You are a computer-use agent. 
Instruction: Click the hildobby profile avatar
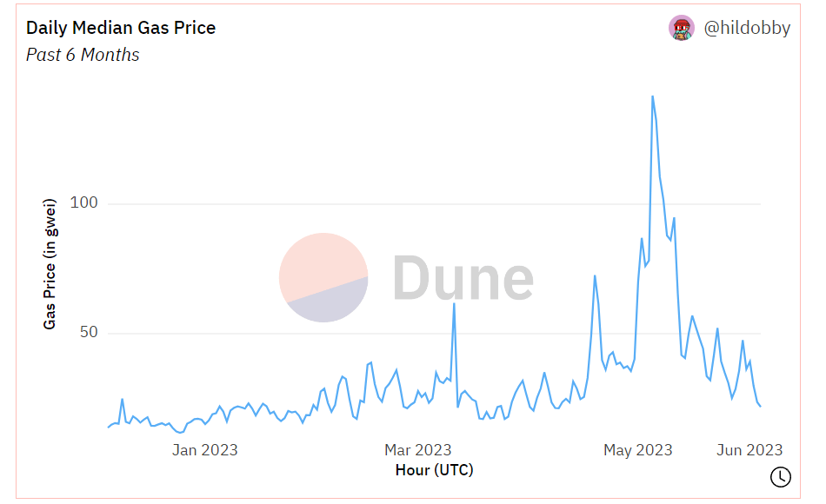[x=682, y=28]
